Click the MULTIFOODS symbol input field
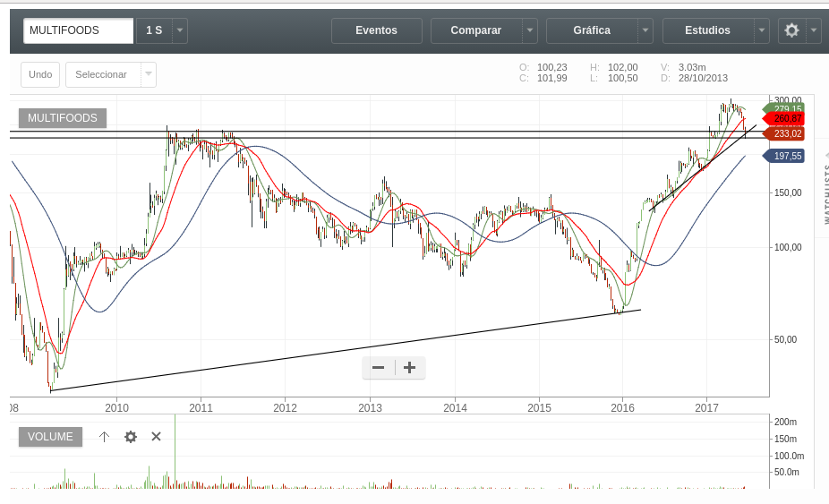Screen dimensions: 829x504 (x=78, y=30)
